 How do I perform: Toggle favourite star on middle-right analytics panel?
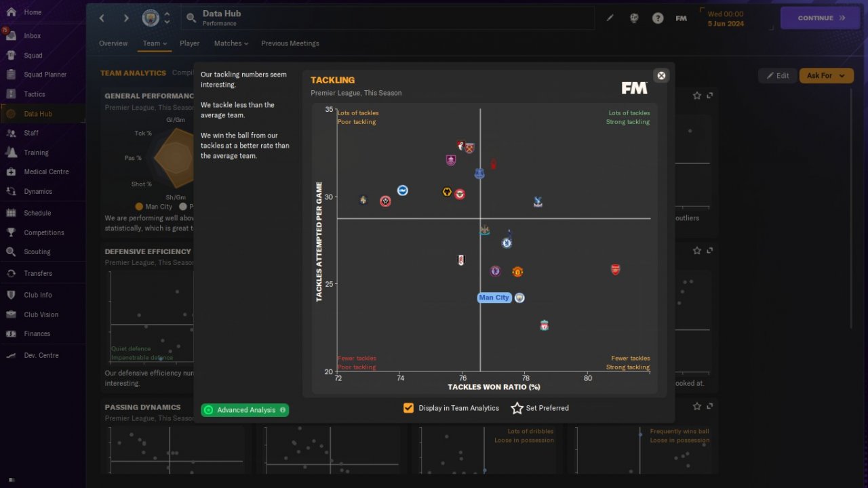[697, 251]
